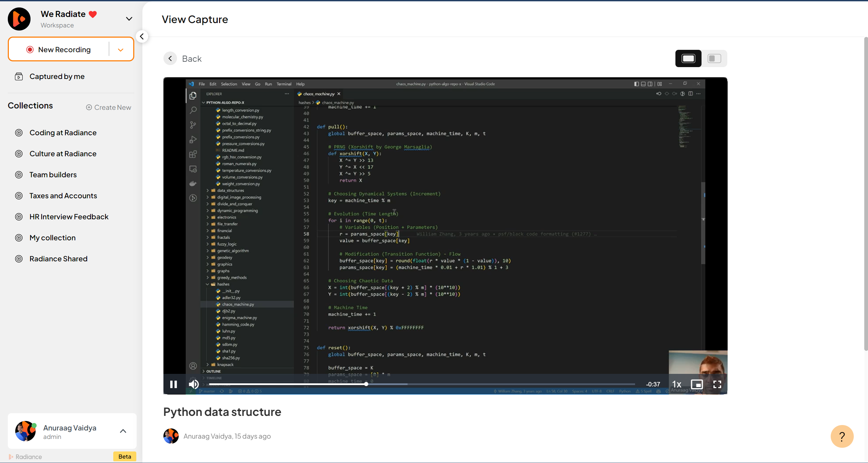Select enigma_machine.py in file tree
The width and height of the screenshot is (868, 463).
pyautogui.click(x=239, y=318)
